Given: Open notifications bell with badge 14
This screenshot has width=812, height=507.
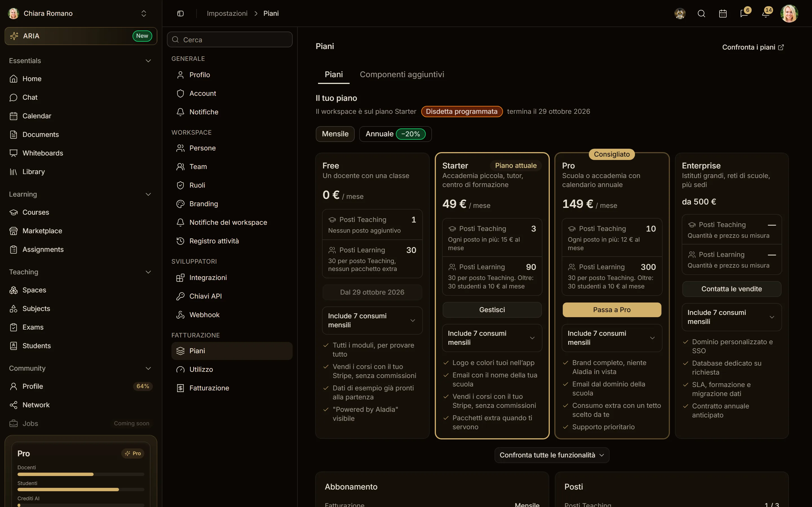Looking at the screenshot, I should pos(766,14).
